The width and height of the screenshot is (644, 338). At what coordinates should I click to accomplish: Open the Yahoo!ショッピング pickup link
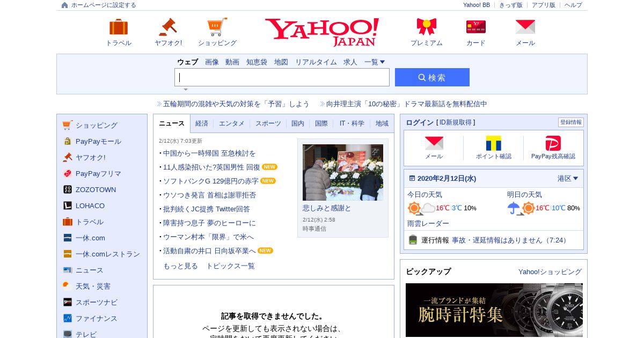pos(550,271)
